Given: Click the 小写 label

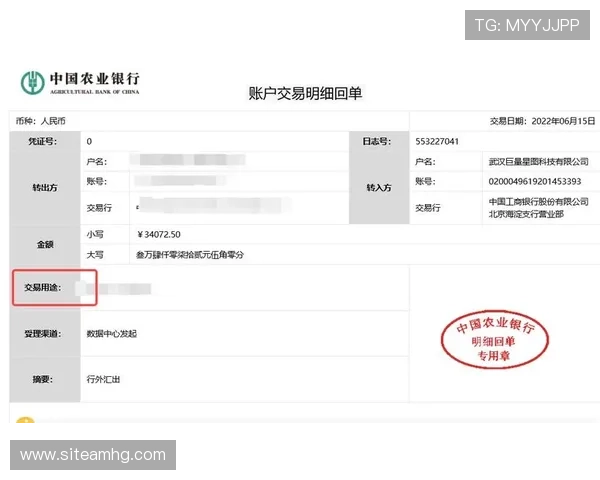Looking at the screenshot, I should point(95,235).
